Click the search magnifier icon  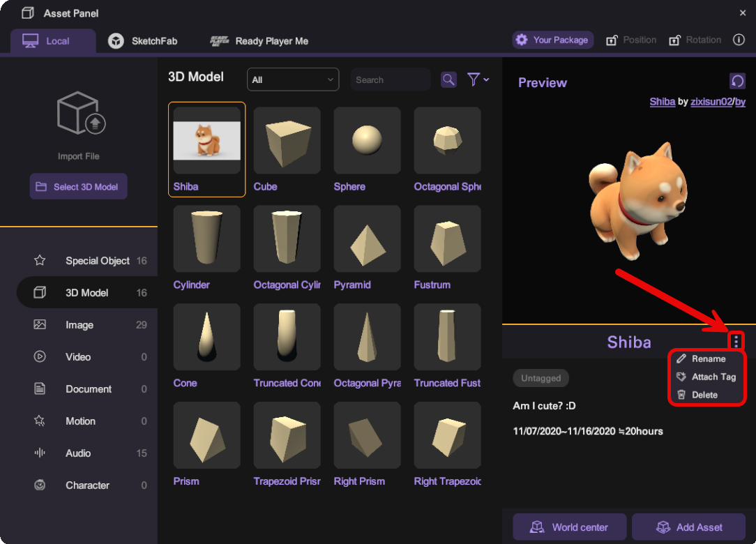(448, 80)
